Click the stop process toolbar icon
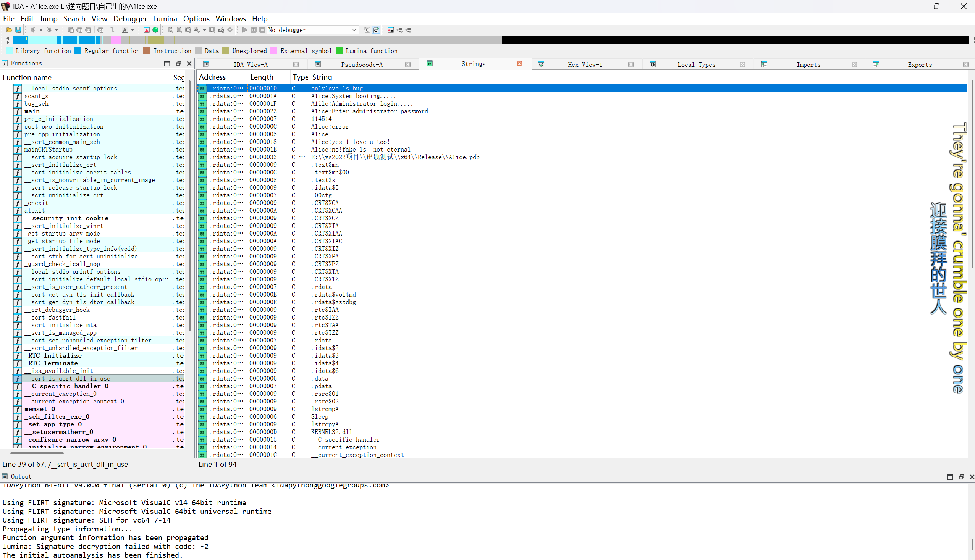 coord(262,30)
